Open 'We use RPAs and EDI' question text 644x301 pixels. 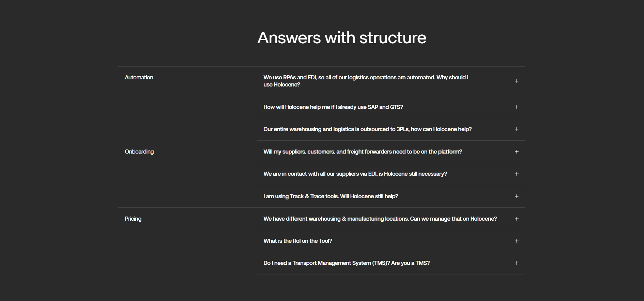click(x=366, y=81)
